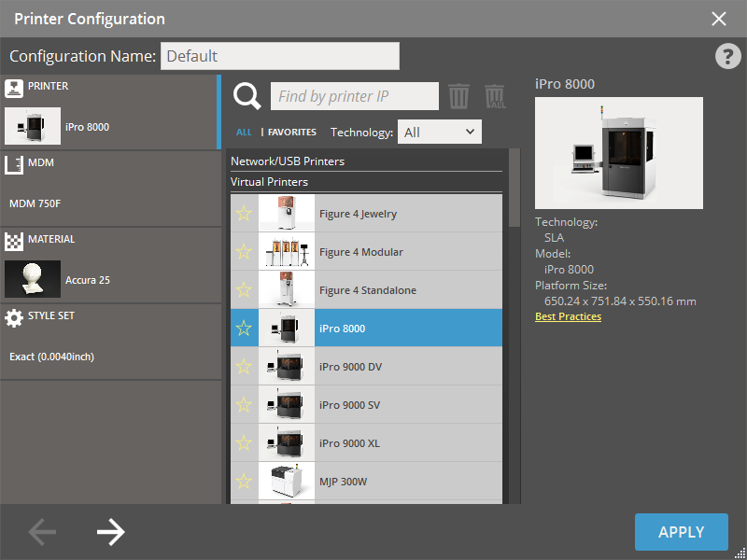Open the Technology dropdown
Screen dimensions: 747x560
440,133
